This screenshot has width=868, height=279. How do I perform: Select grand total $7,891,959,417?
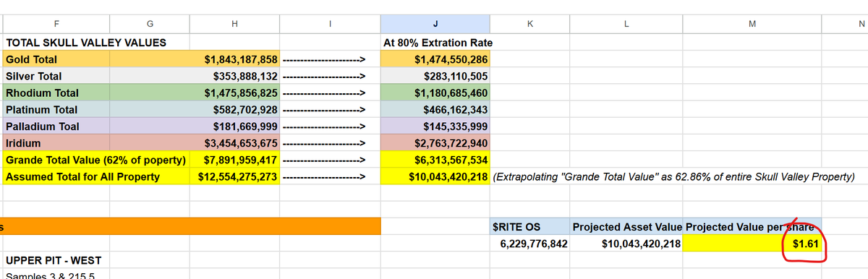tap(235, 159)
